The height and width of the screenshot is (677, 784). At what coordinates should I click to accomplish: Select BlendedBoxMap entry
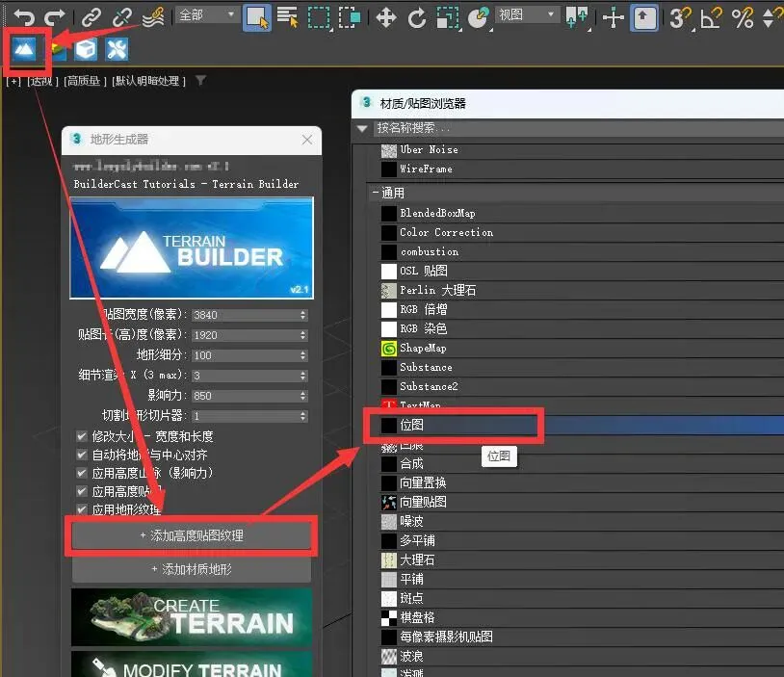pyautogui.click(x=580, y=213)
